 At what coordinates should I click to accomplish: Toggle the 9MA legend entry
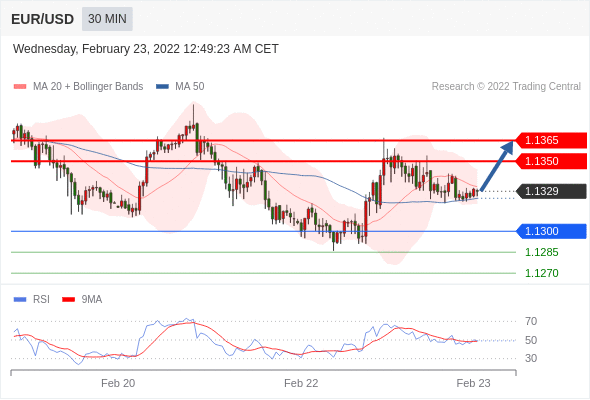point(82,300)
